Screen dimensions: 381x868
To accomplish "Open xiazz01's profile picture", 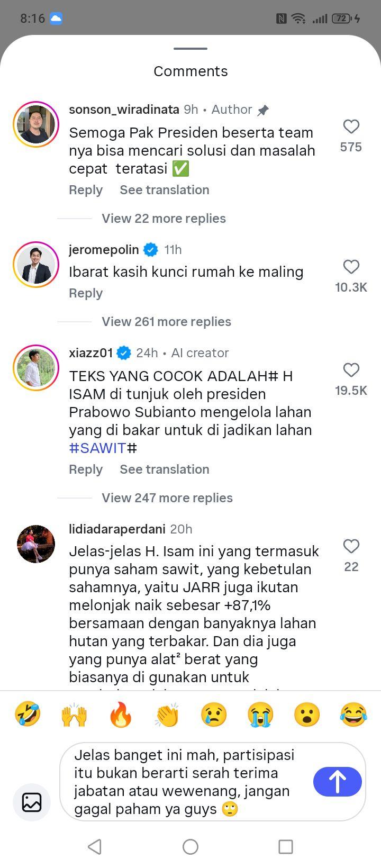I will (36, 368).
